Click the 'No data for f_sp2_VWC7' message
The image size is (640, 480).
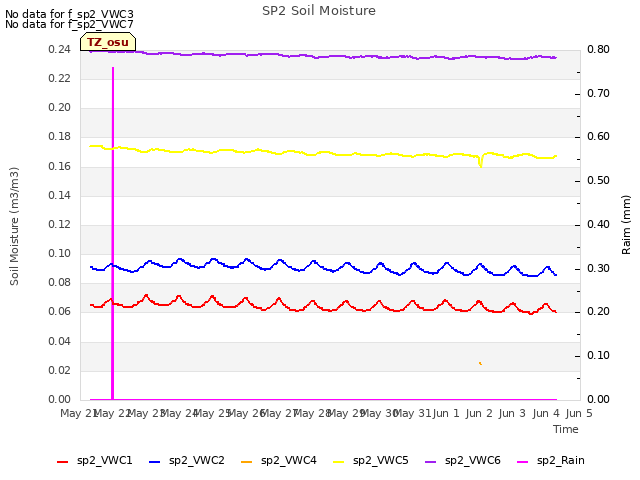[69, 24]
